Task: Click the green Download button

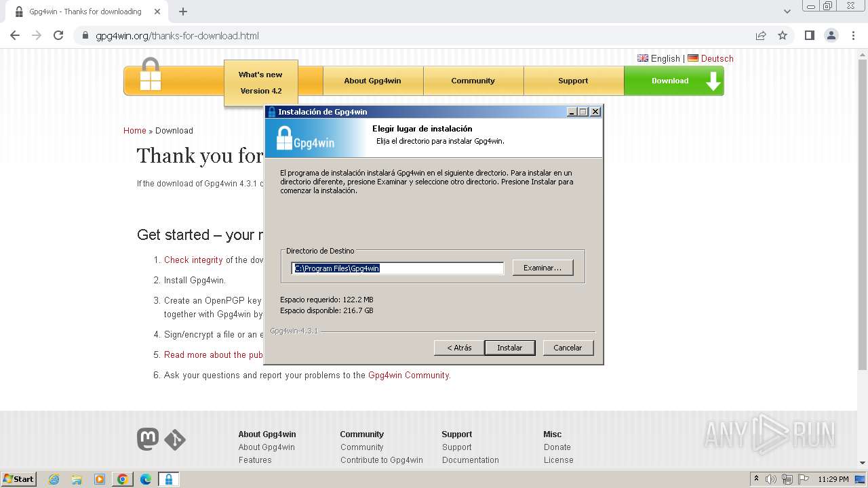Action: 673,81
